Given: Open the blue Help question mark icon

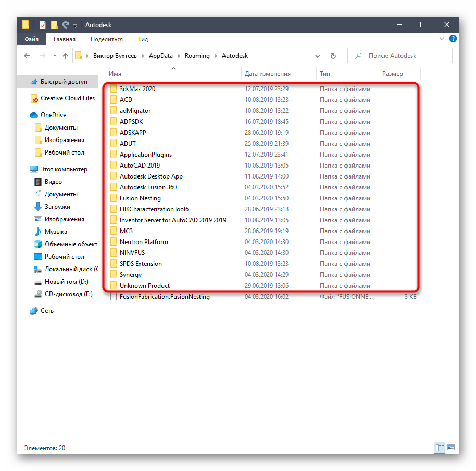Looking at the screenshot, I should click(x=453, y=39).
